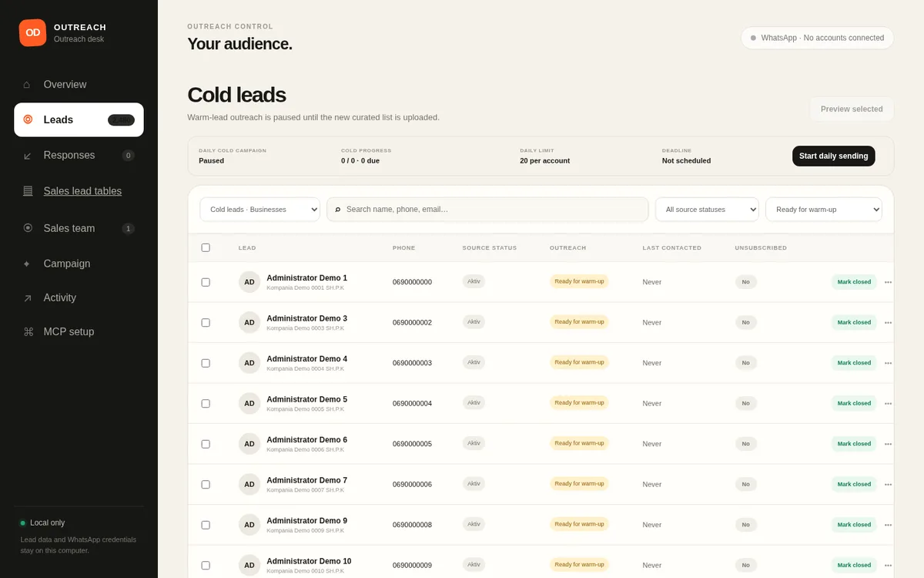Expand the Cold leads · Businesses dropdown
The height and width of the screenshot is (578, 924).
tap(260, 209)
